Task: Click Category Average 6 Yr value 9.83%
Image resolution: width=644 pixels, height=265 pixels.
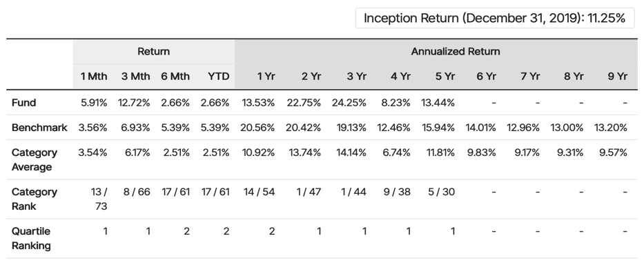Action: [481, 153]
